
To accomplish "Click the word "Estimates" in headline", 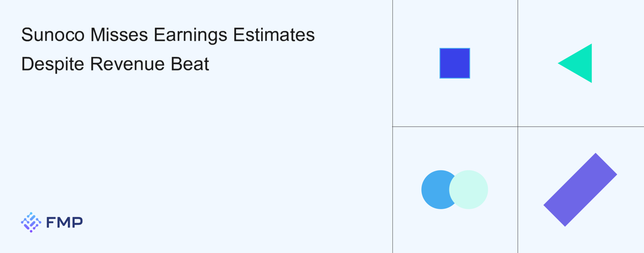I will (x=274, y=35).
